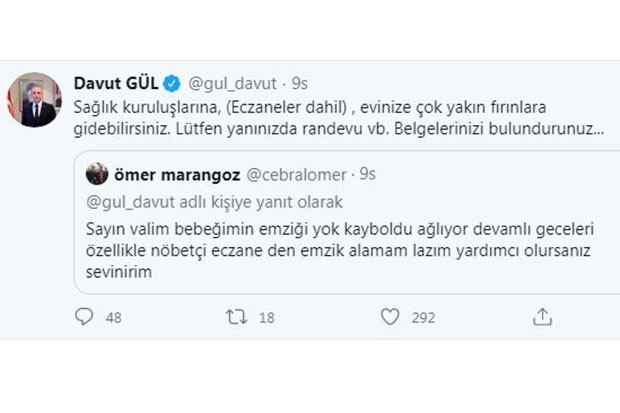Like the tweet with the heart icon
Viewport: 620px width, 413px height.
[390, 317]
